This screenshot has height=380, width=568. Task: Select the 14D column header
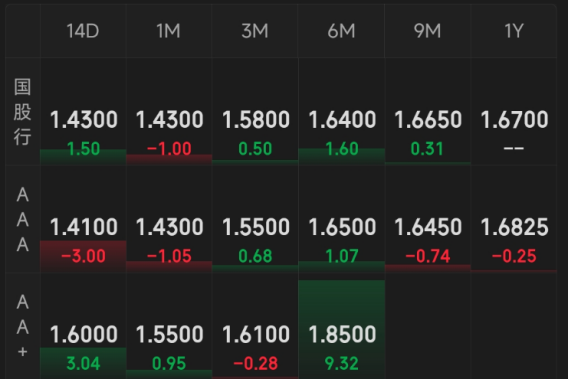[x=83, y=31]
